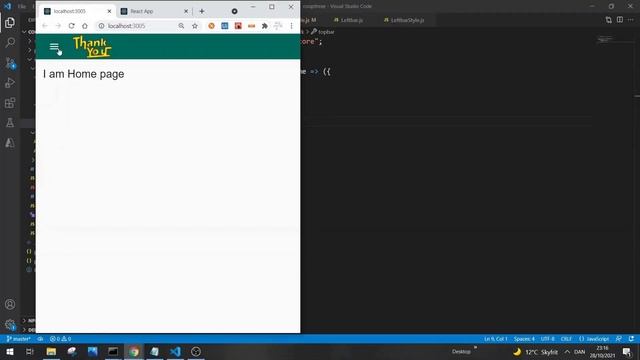The height and width of the screenshot is (360, 640).
Task: Select the localhost:3005 browser tab
Action: click(x=78, y=11)
